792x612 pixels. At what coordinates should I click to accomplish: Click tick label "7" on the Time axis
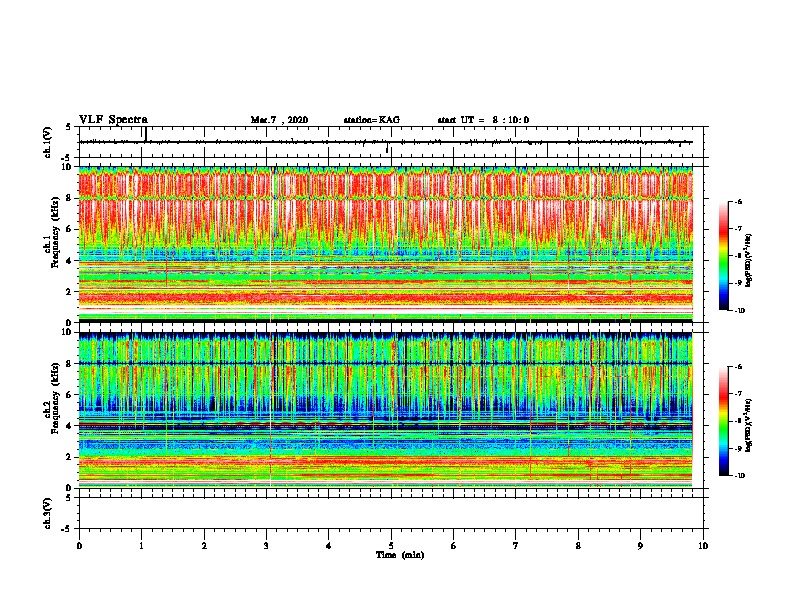[x=516, y=546]
